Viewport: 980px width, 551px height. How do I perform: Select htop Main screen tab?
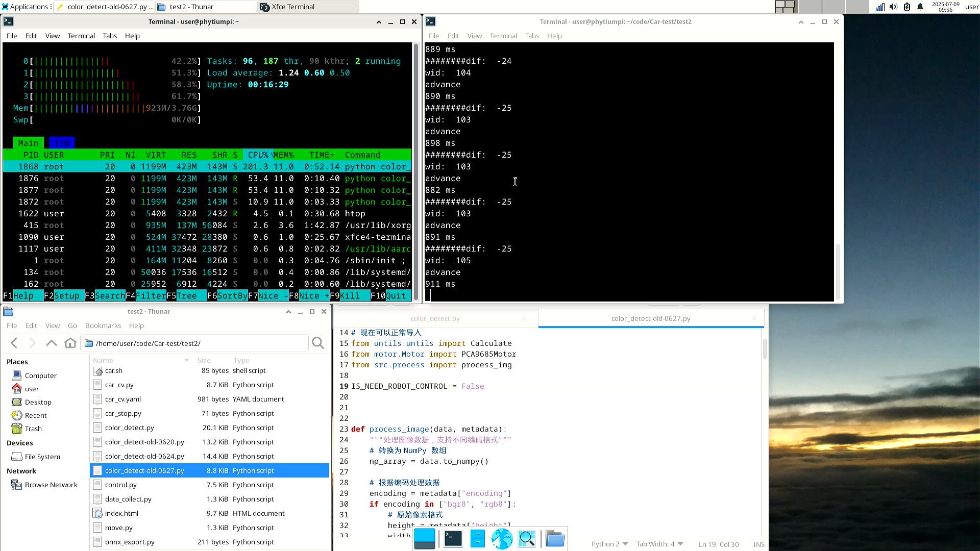(x=28, y=143)
